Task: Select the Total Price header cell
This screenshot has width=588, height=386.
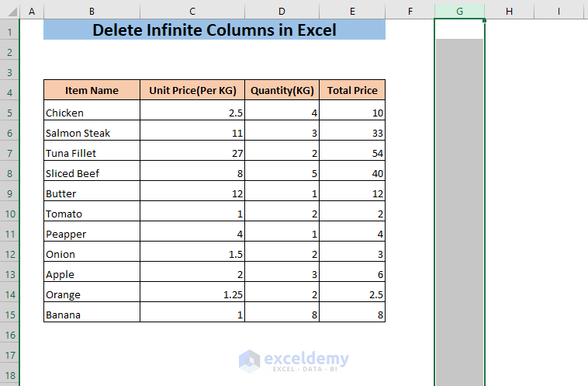Action: click(x=352, y=90)
